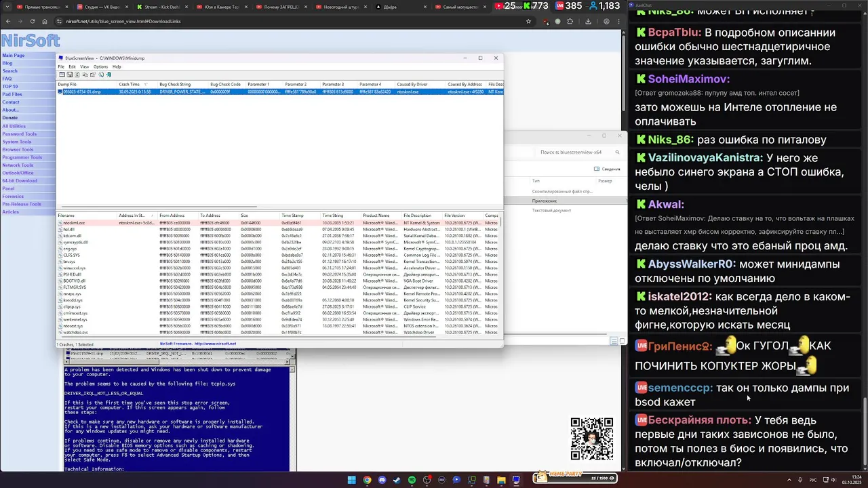Viewport: 868px width, 488px height.
Task: Click the Refresh toolbar icon in BlueScreenView
Action: 77,75
